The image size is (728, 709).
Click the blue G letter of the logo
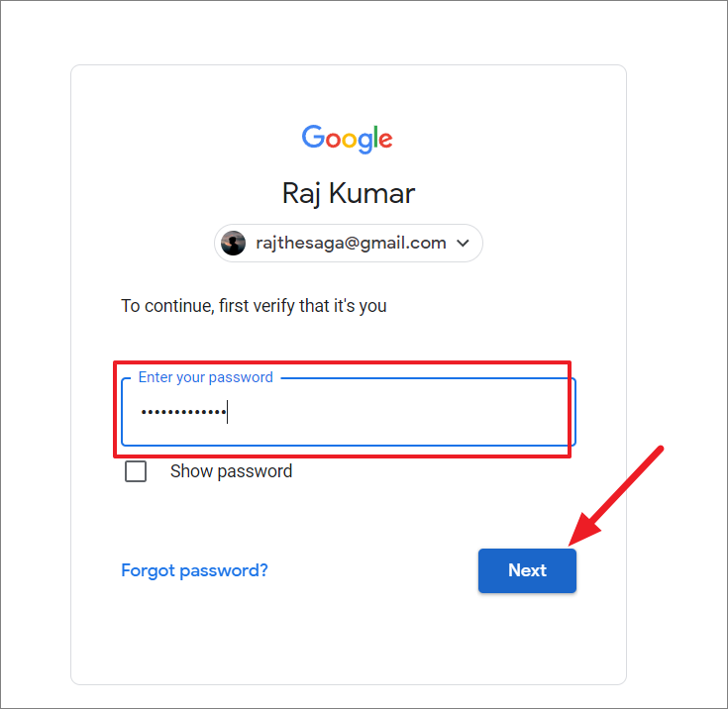312,137
